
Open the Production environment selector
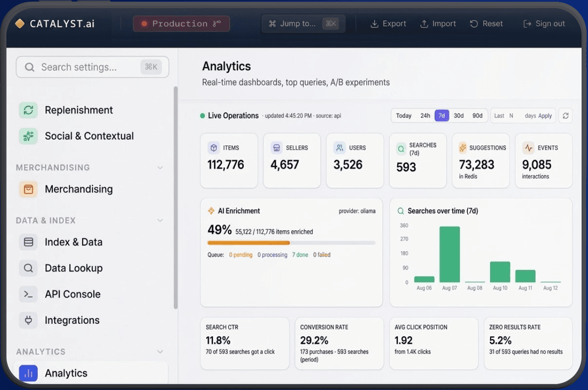pos(181,24)
